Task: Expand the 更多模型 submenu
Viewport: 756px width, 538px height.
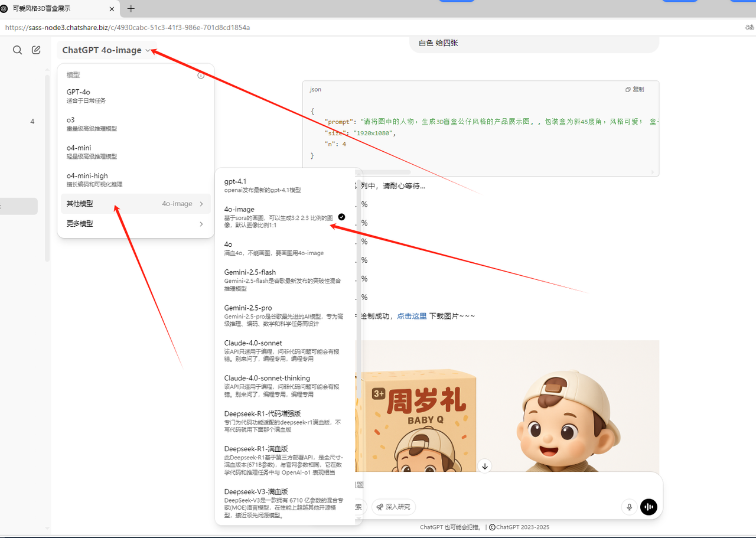Action: pyautogui.click(x=135, y=223)
